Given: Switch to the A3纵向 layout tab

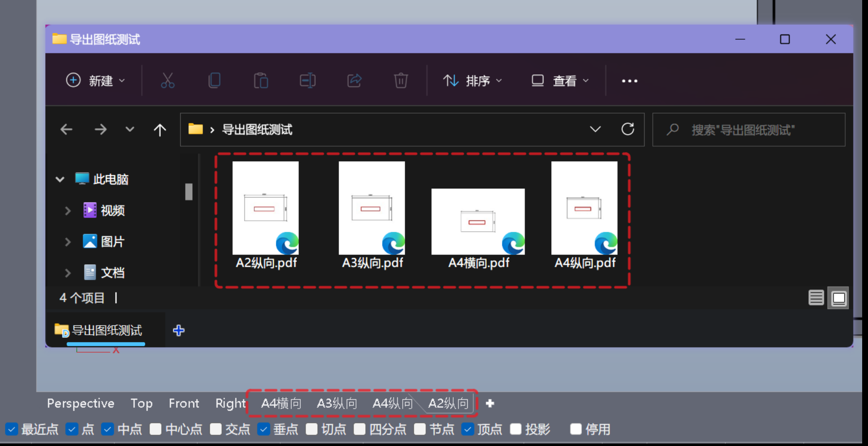Looking at the screenshot, I should 337,404.
